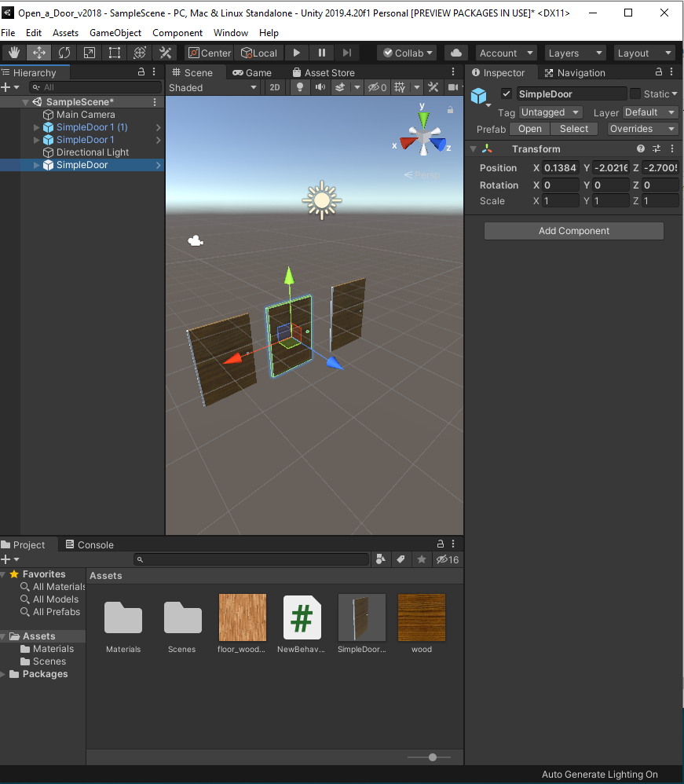Screen dimensions: 684x784
Task: Click Search by Type icon in Project
Action: pyautogui.click(x=381, y=559)
